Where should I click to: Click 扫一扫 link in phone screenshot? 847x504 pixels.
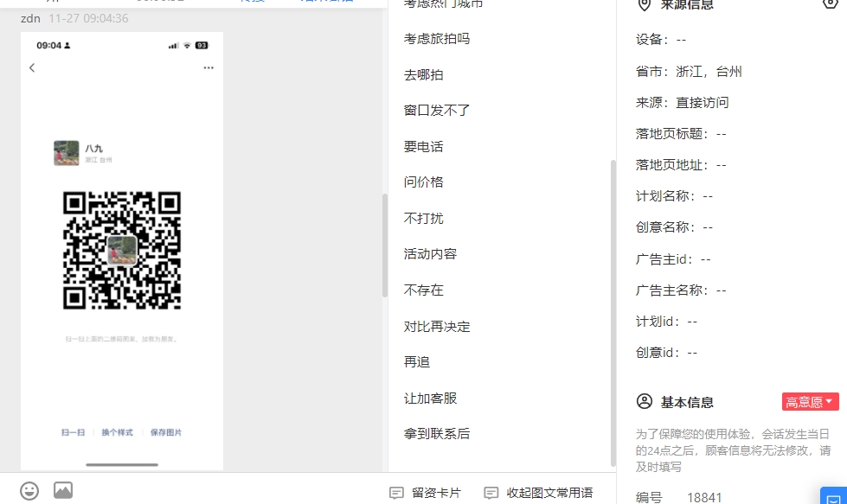(73, 432)
